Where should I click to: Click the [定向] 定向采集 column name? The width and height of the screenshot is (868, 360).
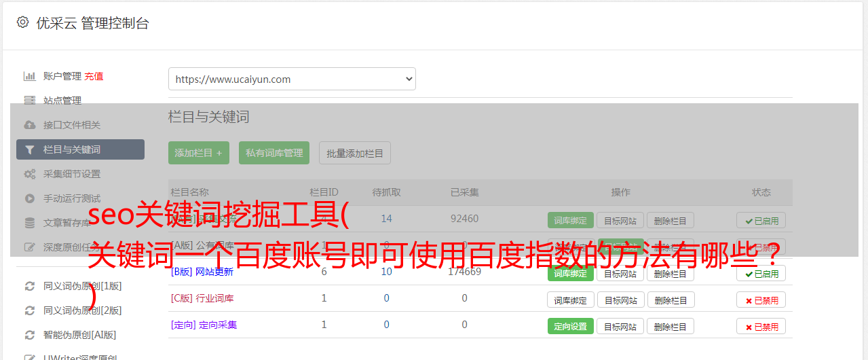click(204, 325)
